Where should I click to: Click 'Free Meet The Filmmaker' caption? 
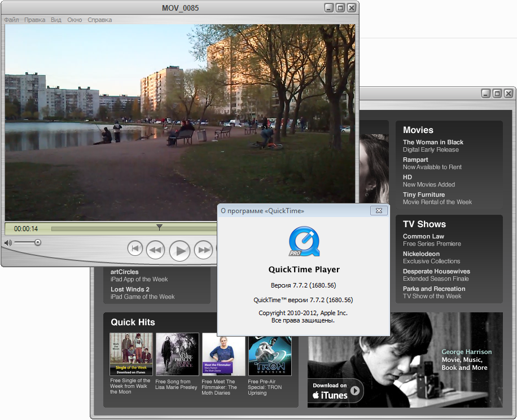[219, 387]
